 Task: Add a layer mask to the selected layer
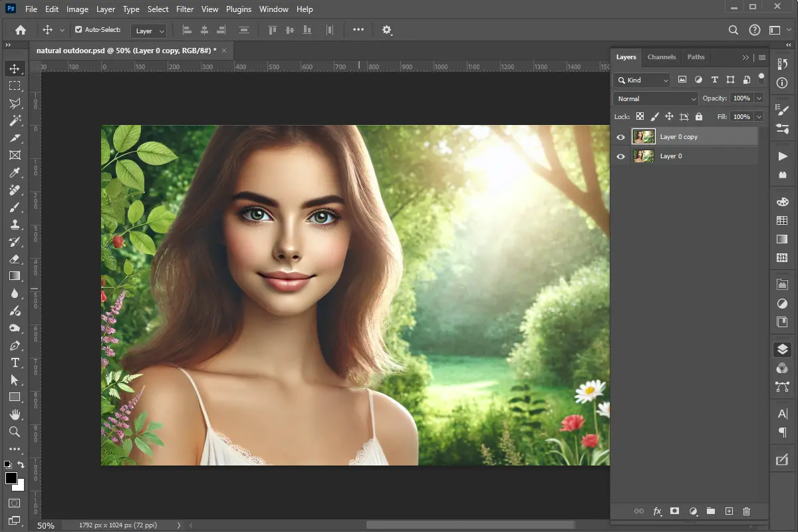[x=674, y=511]
